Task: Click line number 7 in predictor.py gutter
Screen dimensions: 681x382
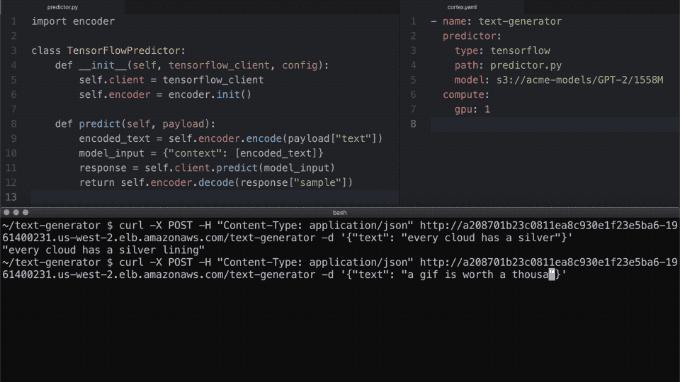Action: (13, 109)
